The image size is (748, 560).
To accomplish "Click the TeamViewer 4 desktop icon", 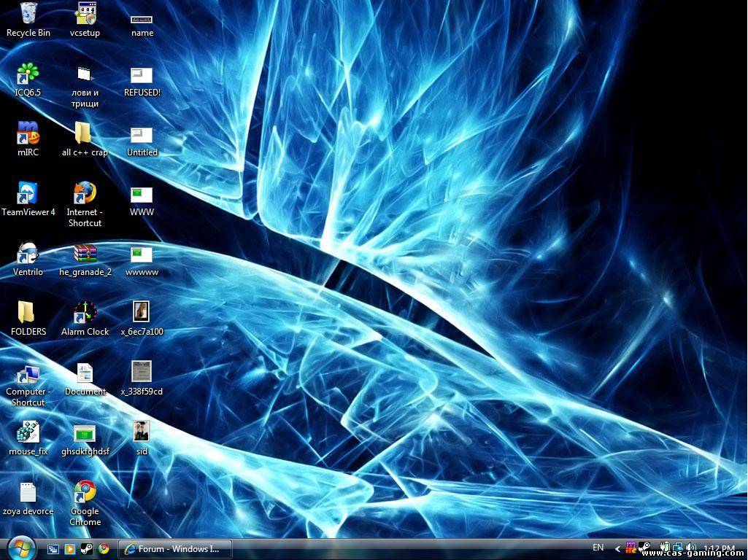I will pyautogui.click(x=28, y=193).
